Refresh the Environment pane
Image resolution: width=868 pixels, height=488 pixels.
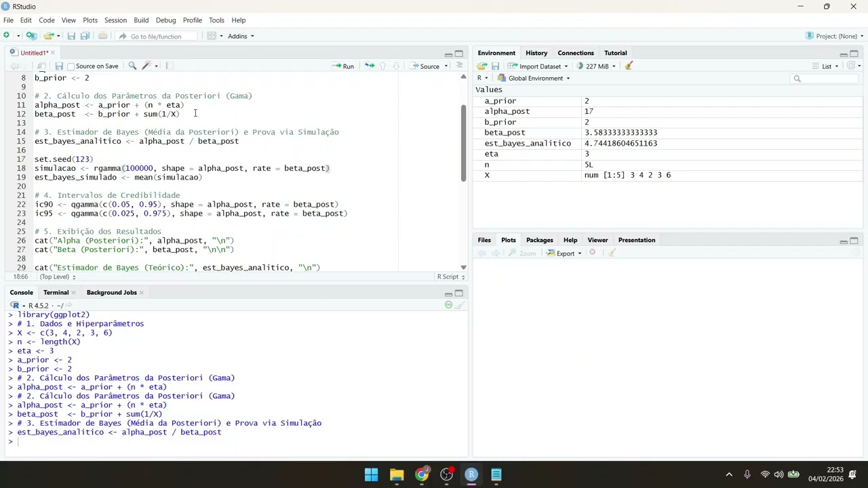click(851, 66)
